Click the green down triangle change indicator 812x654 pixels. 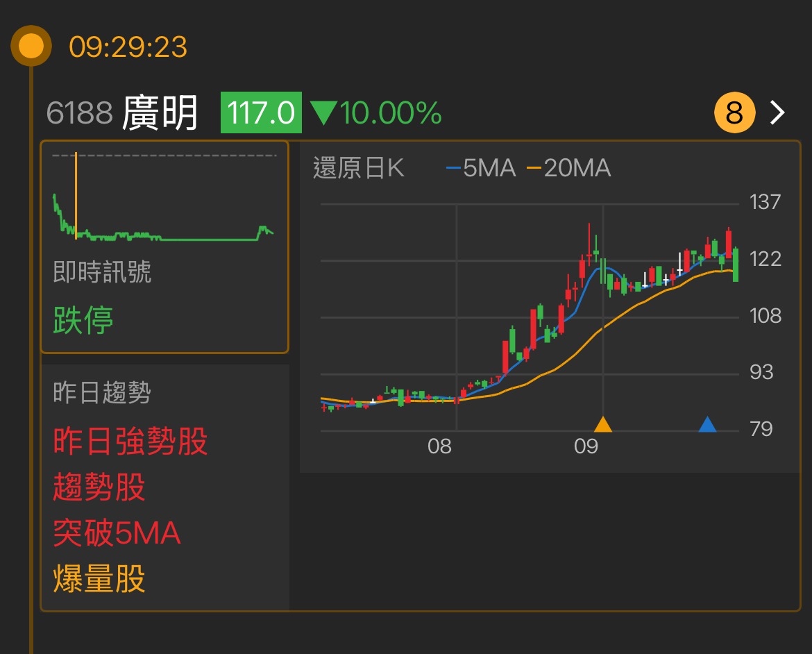(x=323, y=113)
